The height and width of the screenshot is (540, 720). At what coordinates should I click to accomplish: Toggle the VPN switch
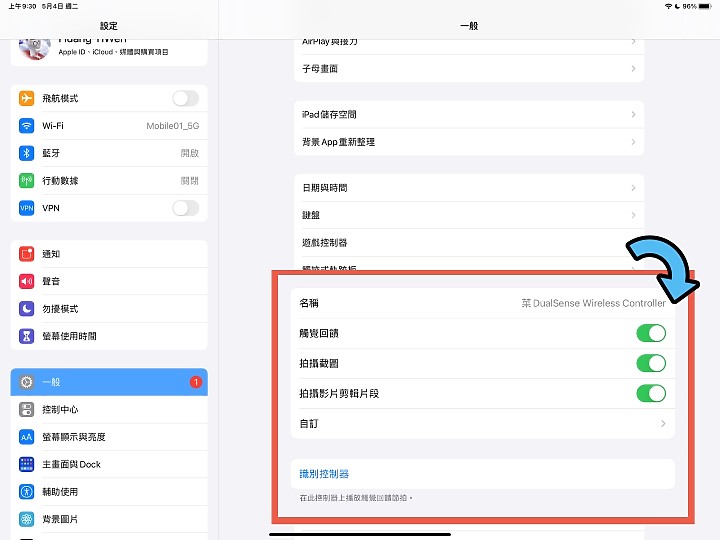[186, 208]
